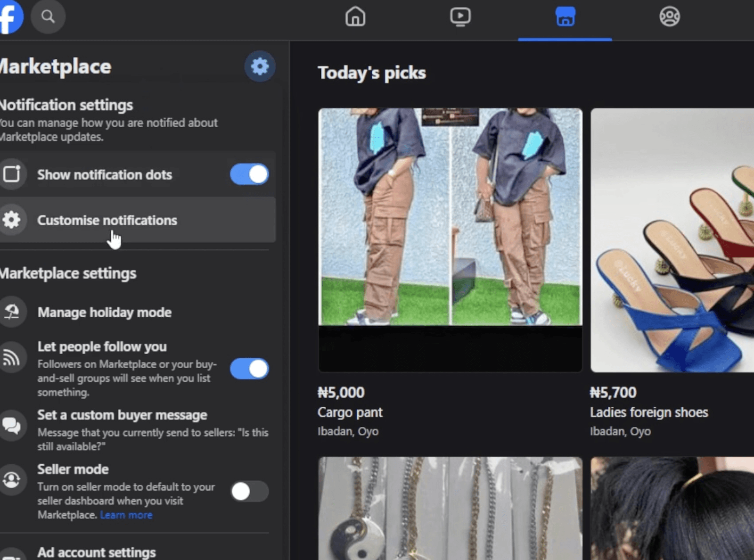Open the Learn more link

tap(126, 515)
